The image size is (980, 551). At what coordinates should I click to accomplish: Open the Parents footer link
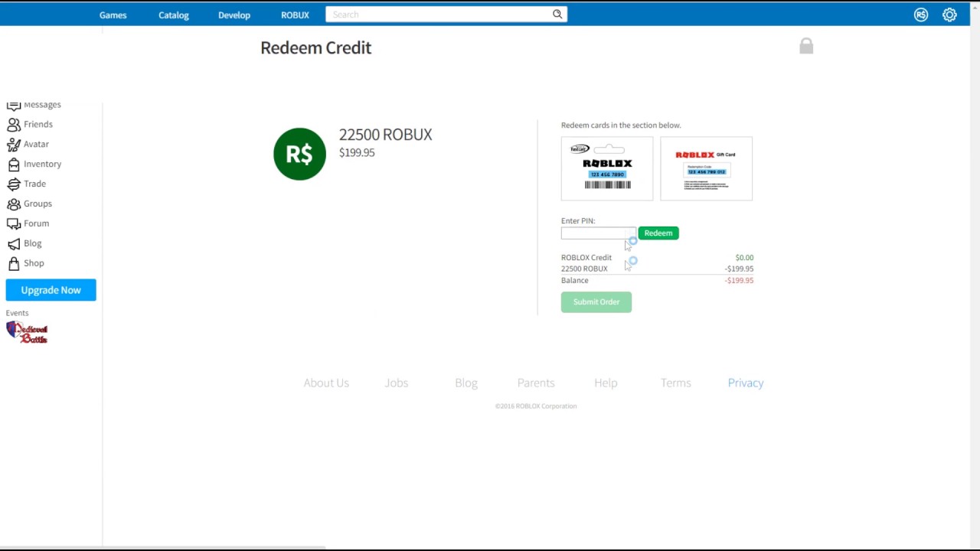[x=536, y=383]
